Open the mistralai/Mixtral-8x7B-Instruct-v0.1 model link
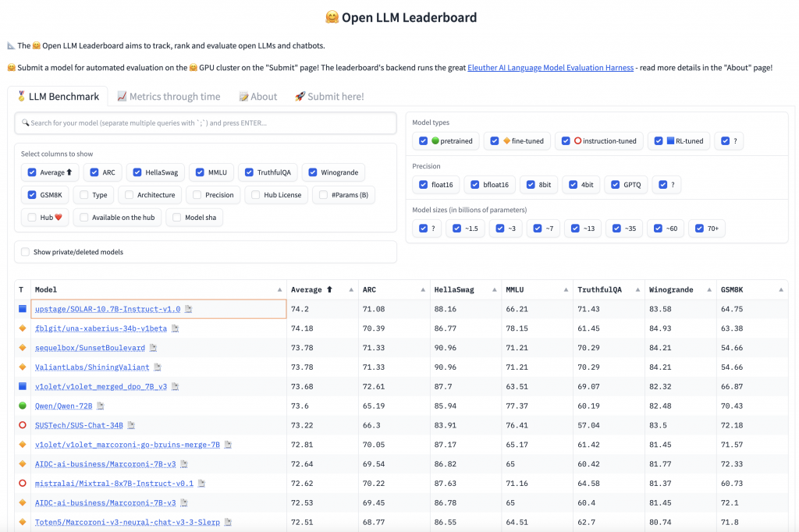The image size is (799, 532). point(114,483)
